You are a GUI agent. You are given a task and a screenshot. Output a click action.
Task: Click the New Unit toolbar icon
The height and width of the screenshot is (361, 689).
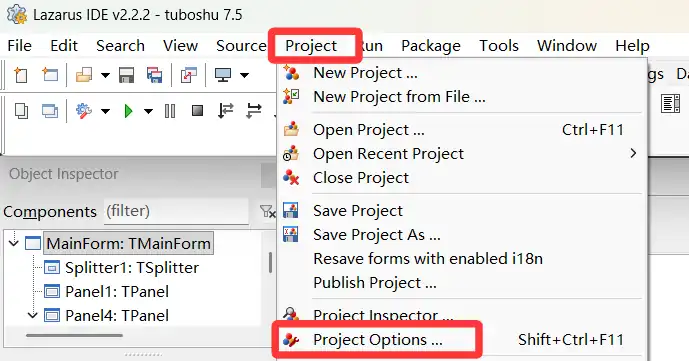(x=21, y=75)
